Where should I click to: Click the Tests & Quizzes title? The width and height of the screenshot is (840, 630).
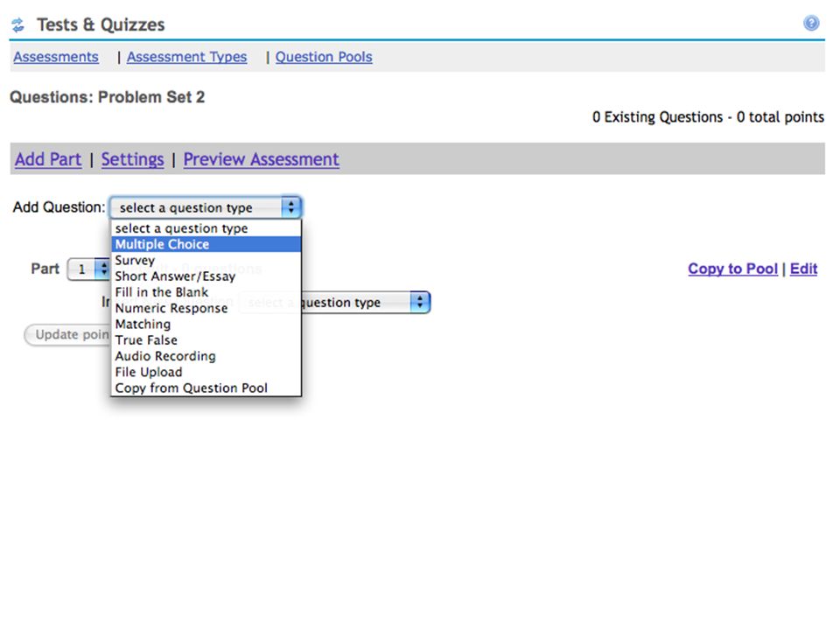pos(101,24)
